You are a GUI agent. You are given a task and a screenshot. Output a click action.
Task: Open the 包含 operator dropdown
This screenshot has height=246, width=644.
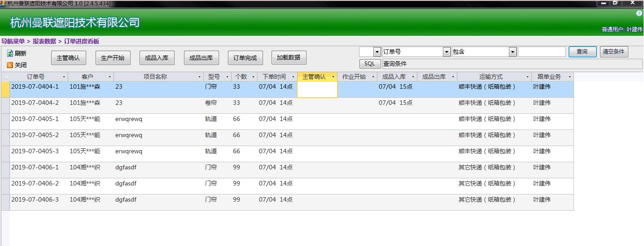tap(513, 52)
